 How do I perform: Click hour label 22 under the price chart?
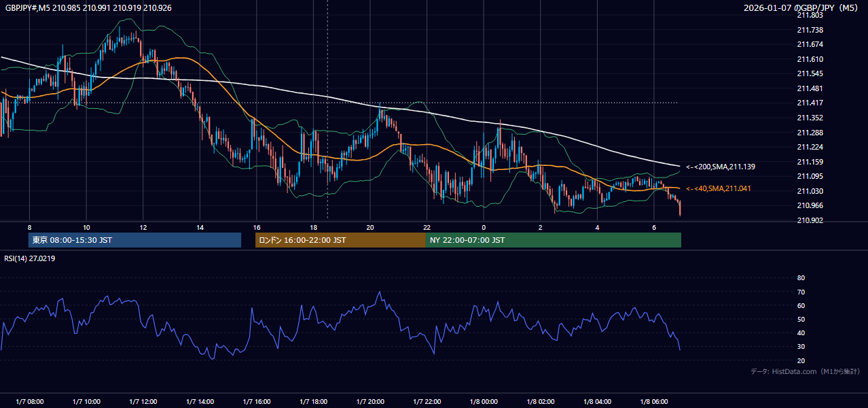427,226
